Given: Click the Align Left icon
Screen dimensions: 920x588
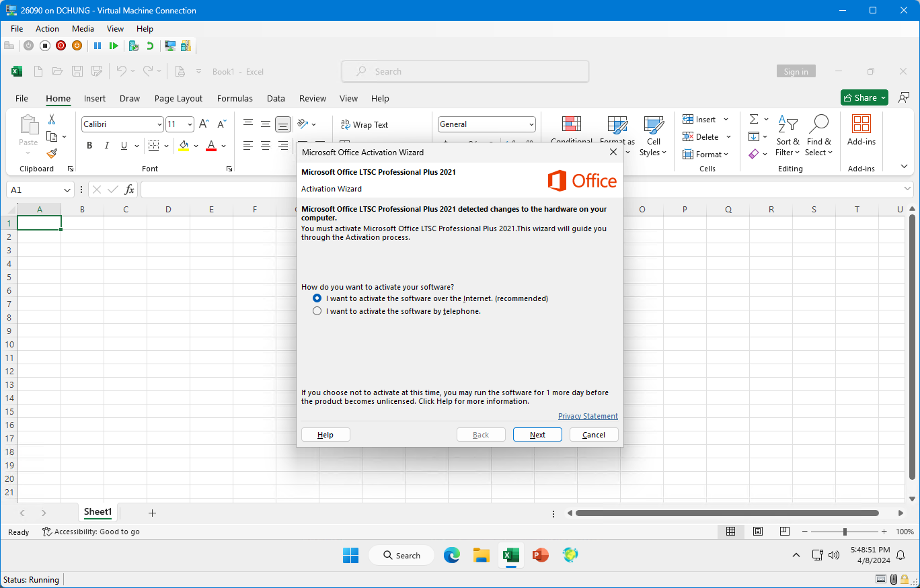Looking at the screenshot, I should coord(248,145).
